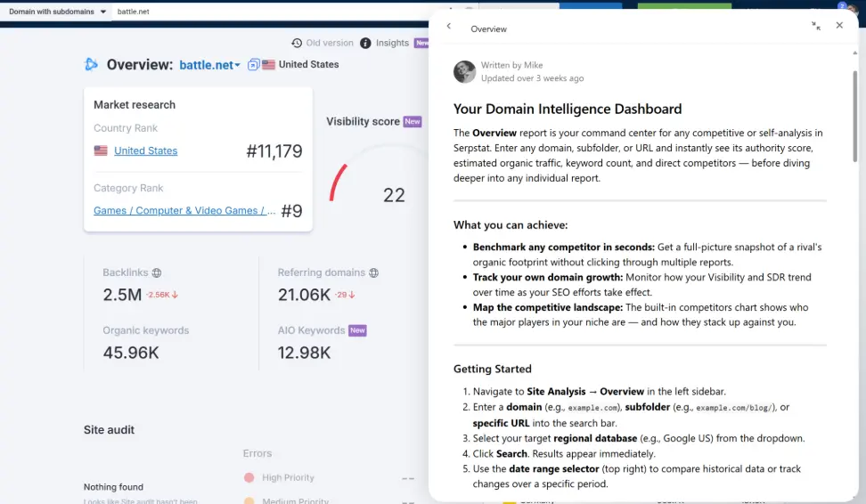Click the globe icon next to Referring domains
The width and height of the screenshot is (866, 504).
click(x=374, y=272)
